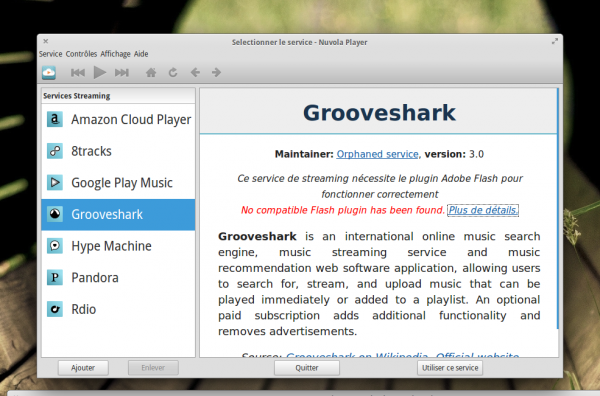Start playback with the play button
This screenshot has height=396, width=600.
coord(100,72)
